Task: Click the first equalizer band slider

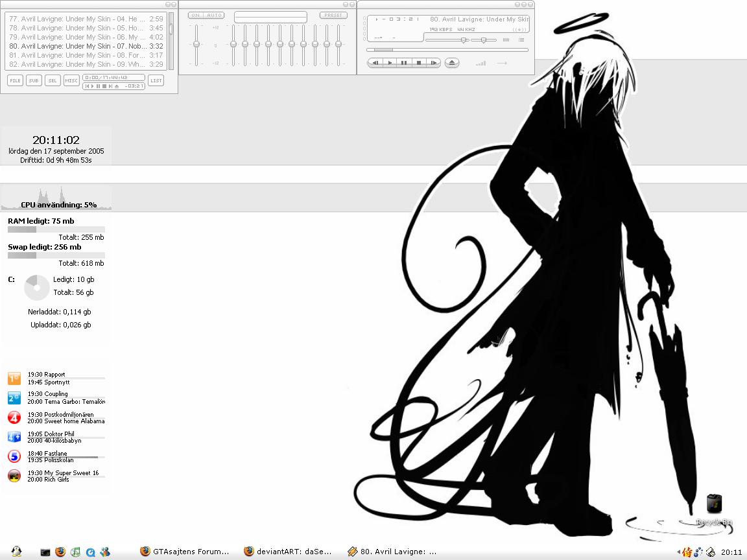Action: pyautogui.click(x=233, y=44)
